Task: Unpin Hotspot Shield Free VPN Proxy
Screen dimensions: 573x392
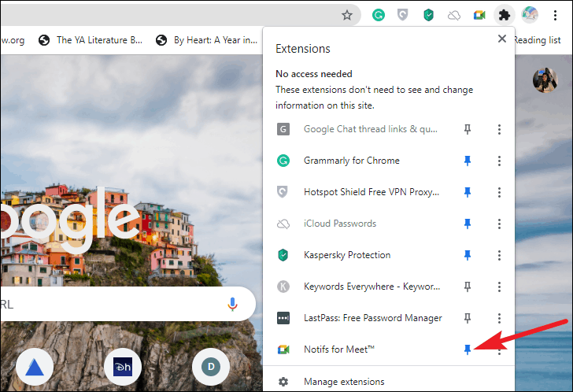Action: [x=468, y=192]
